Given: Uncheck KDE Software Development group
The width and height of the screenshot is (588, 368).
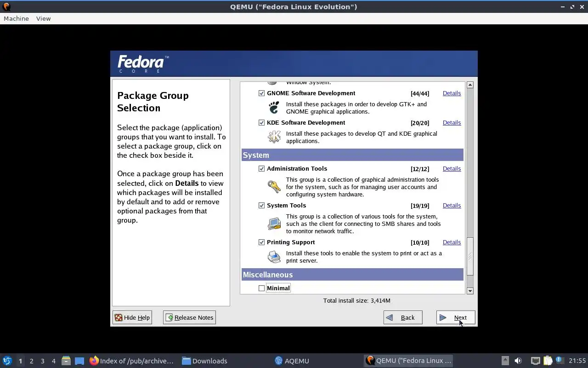Looking at the screenshot, I should coord(261,122).
